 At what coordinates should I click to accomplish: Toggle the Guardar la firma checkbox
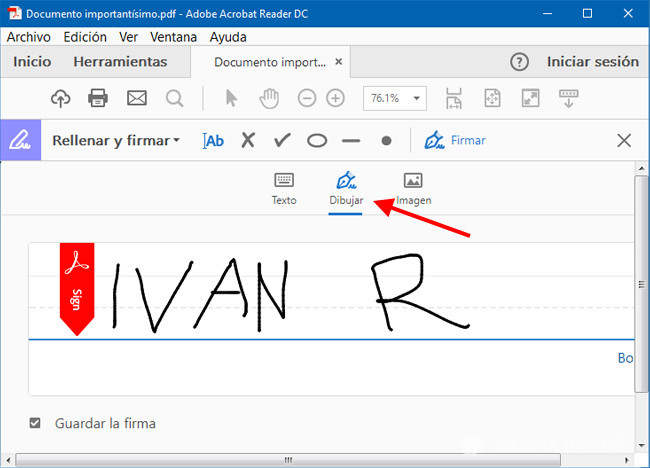(35, 423)
